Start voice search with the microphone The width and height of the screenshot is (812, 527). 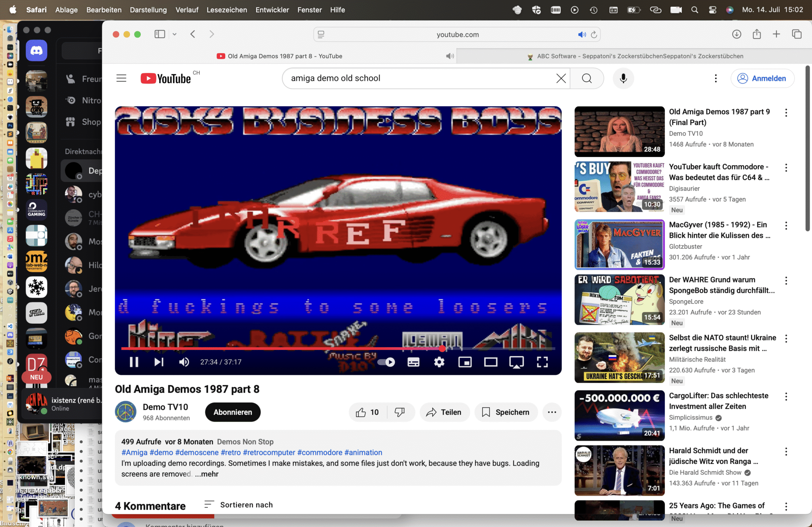tap(623, 78)
